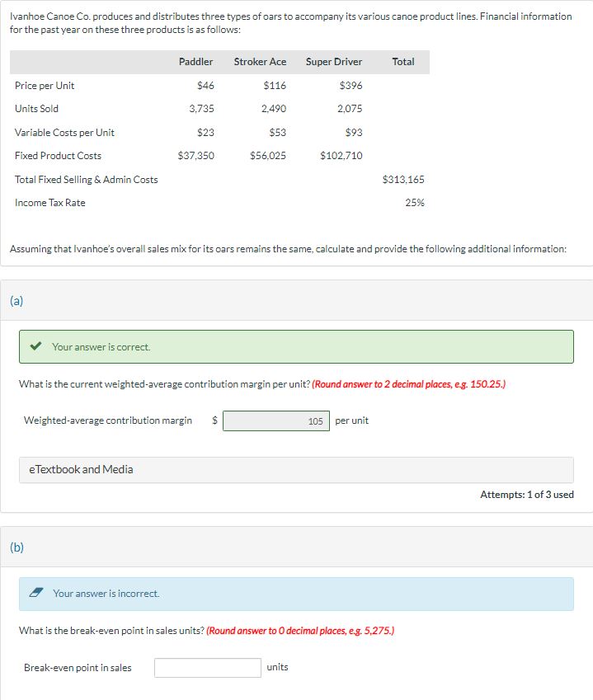
Task: Click the red 0-decimal rounding instruction
Action: [x=300, y=631]
